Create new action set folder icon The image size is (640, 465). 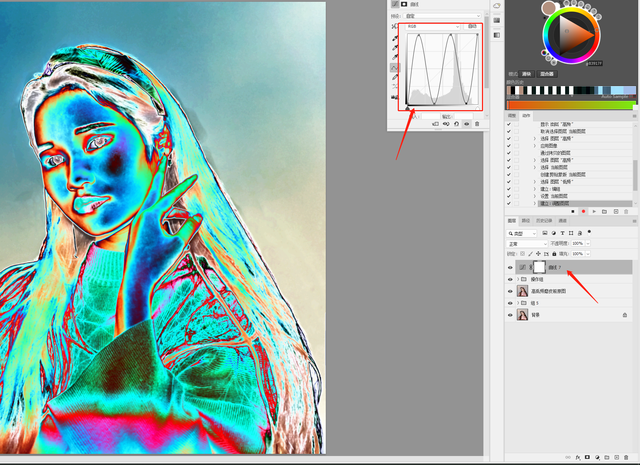pos(605,212)
